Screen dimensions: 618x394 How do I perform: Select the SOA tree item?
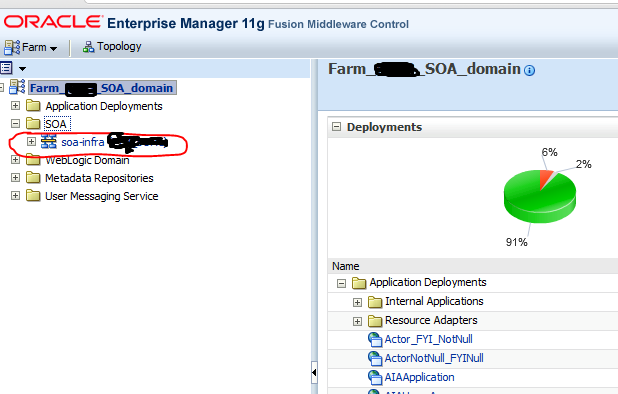pyautogui.click(x=56, y=124)
